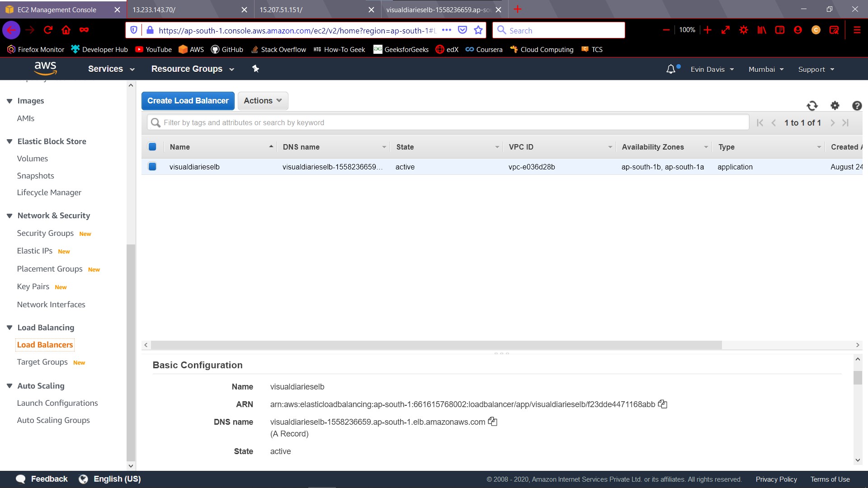Copy the DNS name with clipboard icon
Viewport: 868px width, 488px height.
[493, 422]
